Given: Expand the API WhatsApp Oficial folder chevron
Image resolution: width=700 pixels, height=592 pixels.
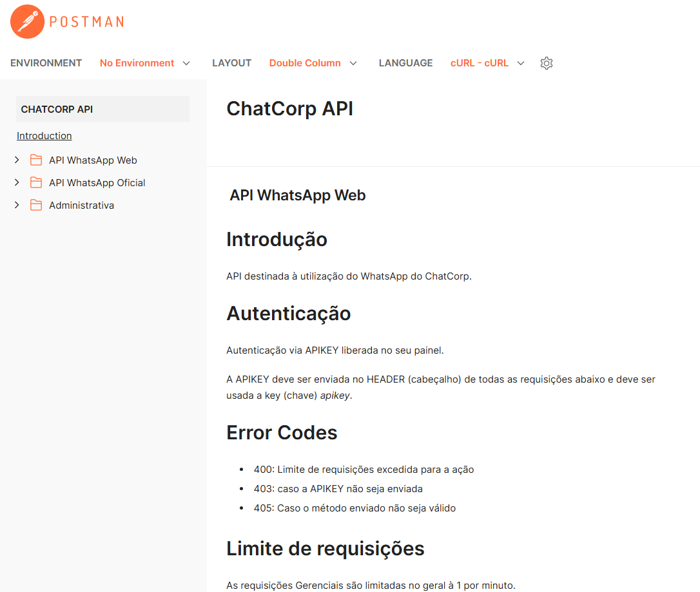Looking at the screenshot, I should (x=17, y=182).
